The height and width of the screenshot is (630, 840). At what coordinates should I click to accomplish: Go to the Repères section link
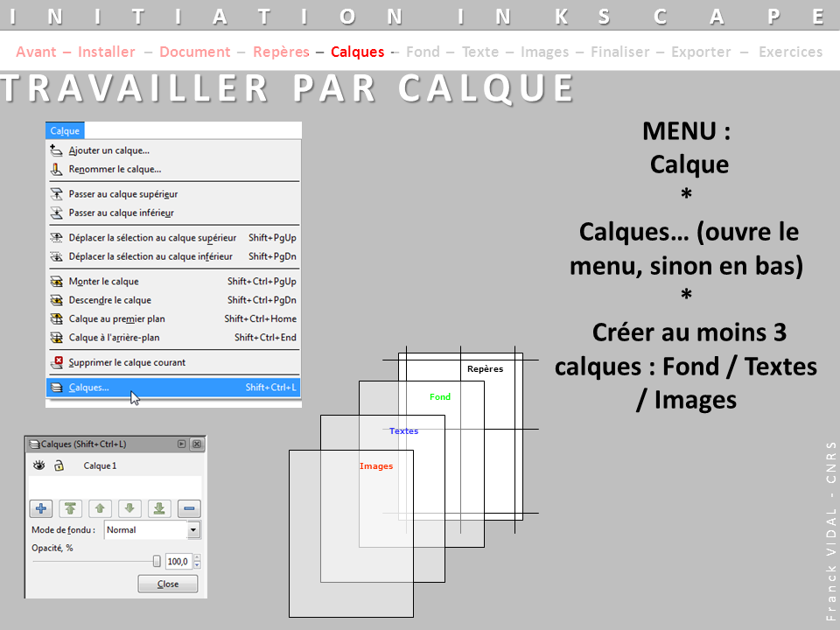pyautogui.click(x=281, y=52)
